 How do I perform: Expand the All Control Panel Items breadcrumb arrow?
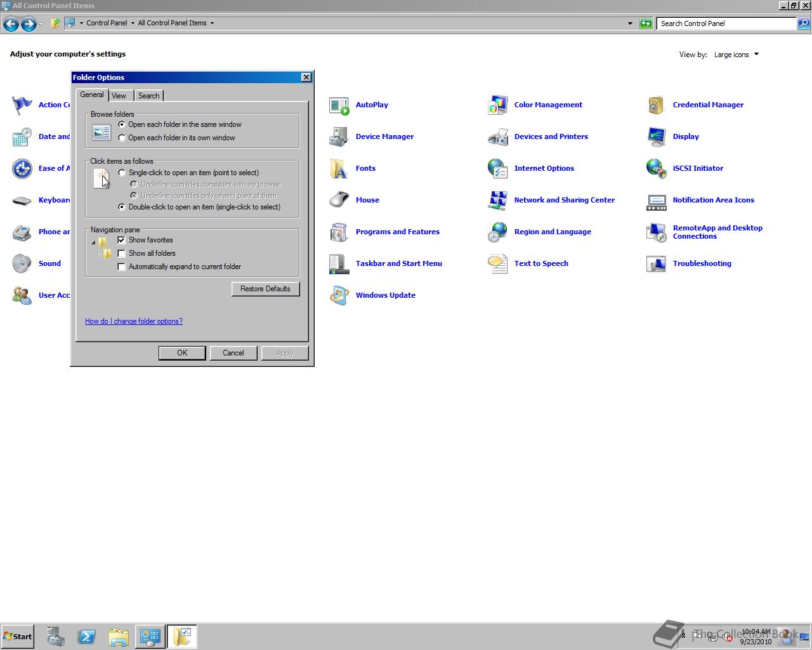212,23
